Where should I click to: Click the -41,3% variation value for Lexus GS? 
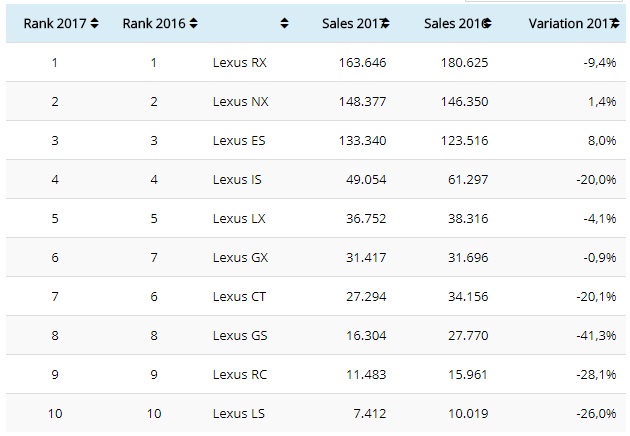tap(596, 335)
